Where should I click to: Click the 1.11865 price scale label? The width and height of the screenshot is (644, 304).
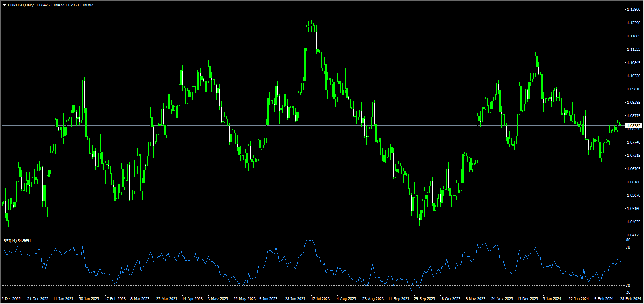point(634,36)
